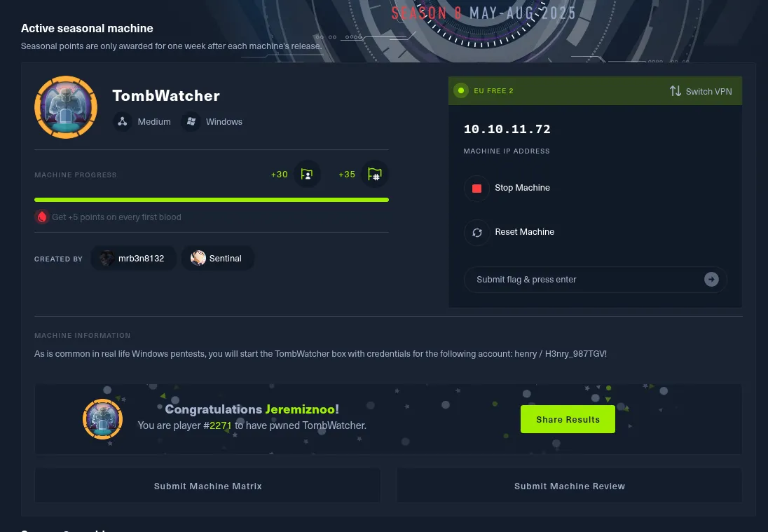Click the machine IP address 10.10.11.72

(507, 130)
